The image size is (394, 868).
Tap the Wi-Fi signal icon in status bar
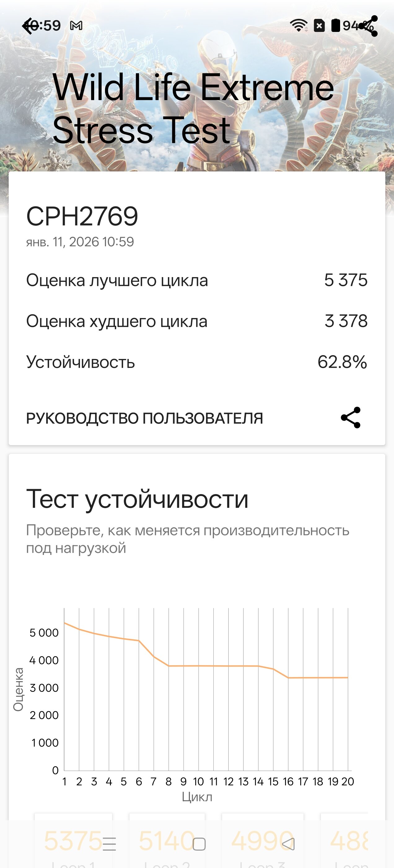tap(298, 26)
